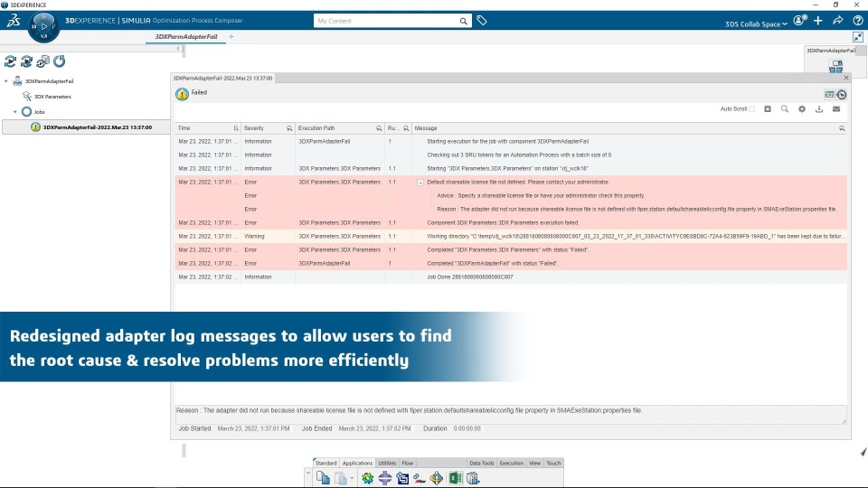Click the 3DXParmAdapterFail thumbnail in the right panel
This screenshot has height=488, width=868.
pyautogui.click(x=835, y=66)
